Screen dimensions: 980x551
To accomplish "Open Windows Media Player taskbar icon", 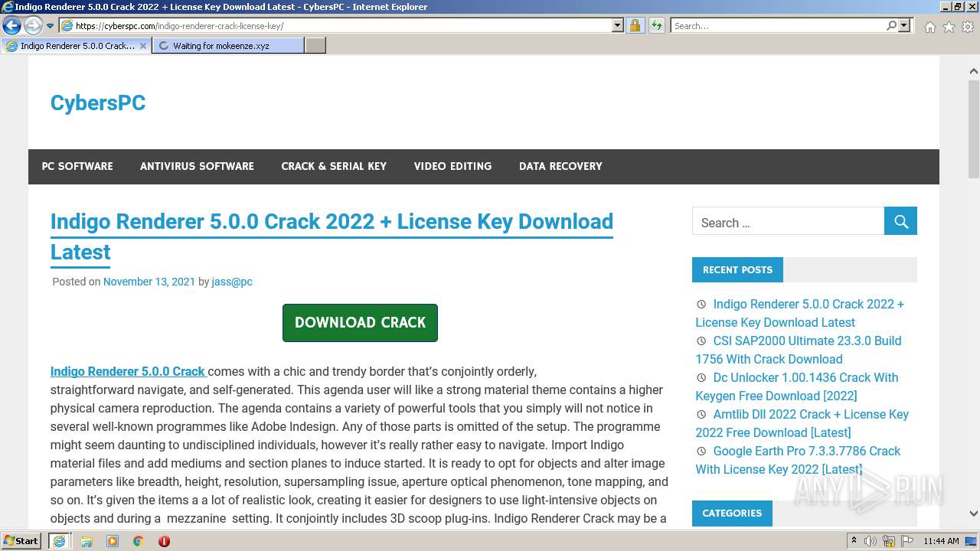I will 113,541.
